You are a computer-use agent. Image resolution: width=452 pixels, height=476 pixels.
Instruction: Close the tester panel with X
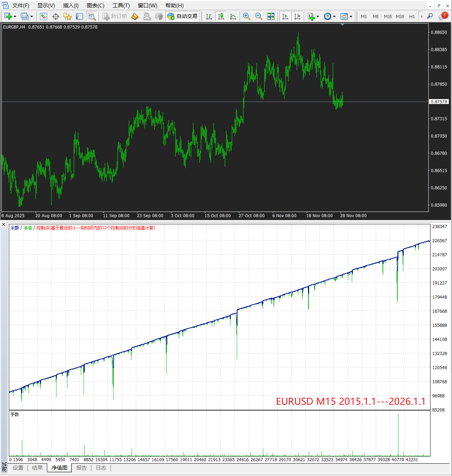coord(4,225)
